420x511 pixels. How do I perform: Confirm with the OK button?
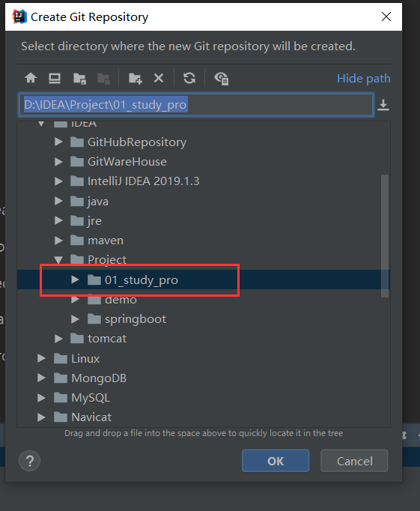tap(276, 461)
